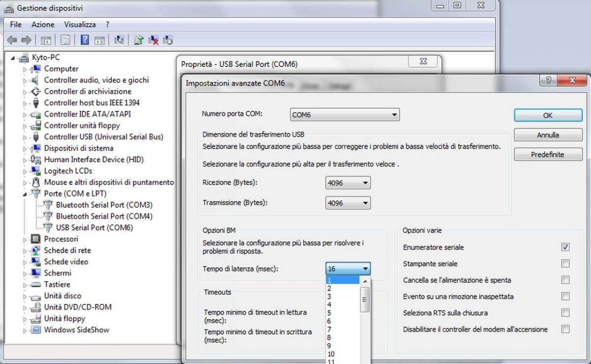Click the Update driver software icon

(139, 40)
